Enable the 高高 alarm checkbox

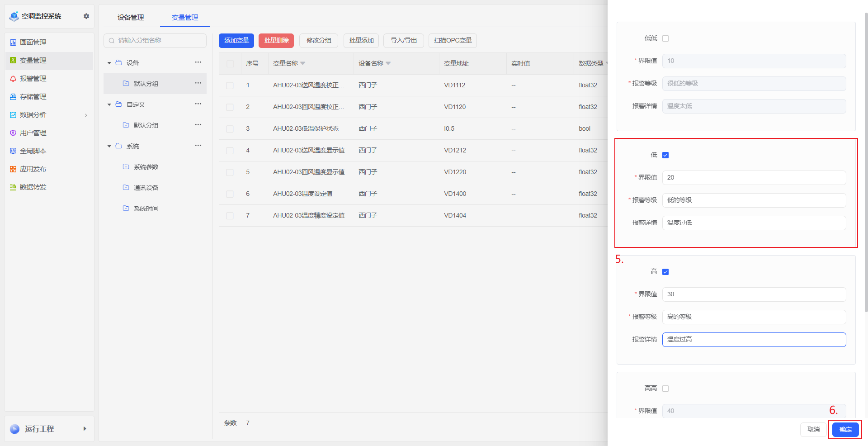point(665,389)
